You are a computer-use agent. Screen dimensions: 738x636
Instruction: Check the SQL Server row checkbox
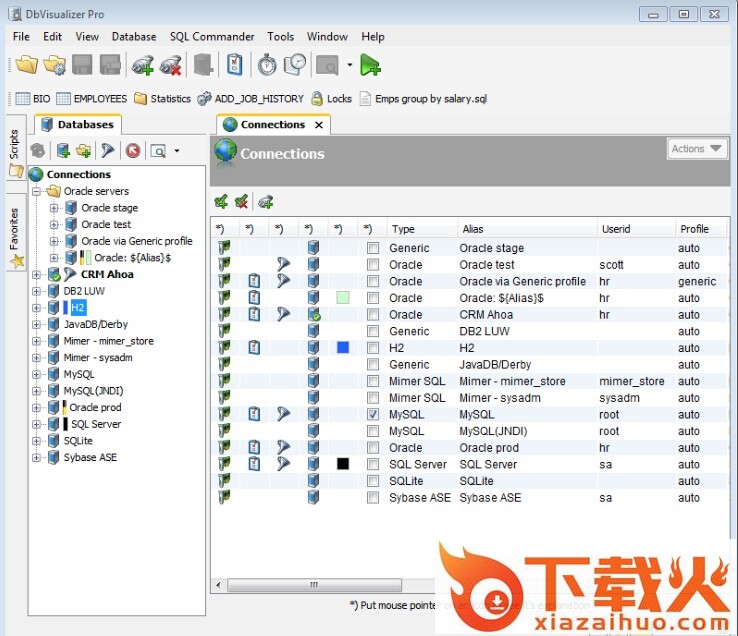tap(373, 465)
